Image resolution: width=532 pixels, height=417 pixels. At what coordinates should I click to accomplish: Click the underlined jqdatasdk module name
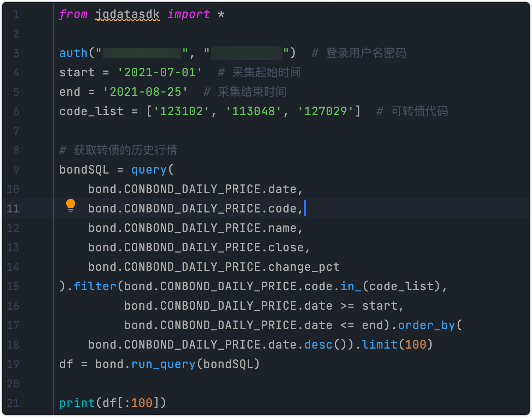127,14
